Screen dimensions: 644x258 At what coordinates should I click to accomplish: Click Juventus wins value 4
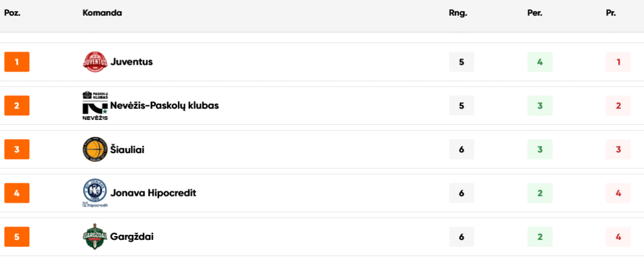pyautogui.click(x=540, y=62)
